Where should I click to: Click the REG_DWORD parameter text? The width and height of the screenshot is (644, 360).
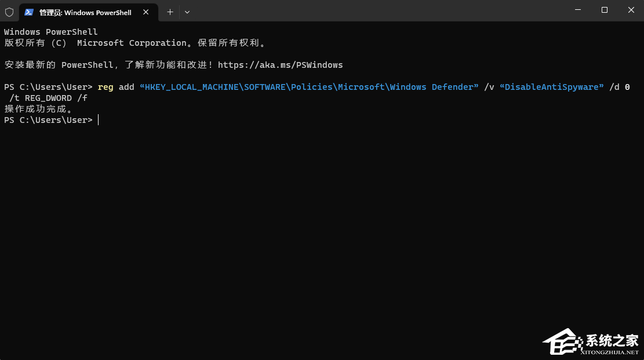[x=48, y=98]
